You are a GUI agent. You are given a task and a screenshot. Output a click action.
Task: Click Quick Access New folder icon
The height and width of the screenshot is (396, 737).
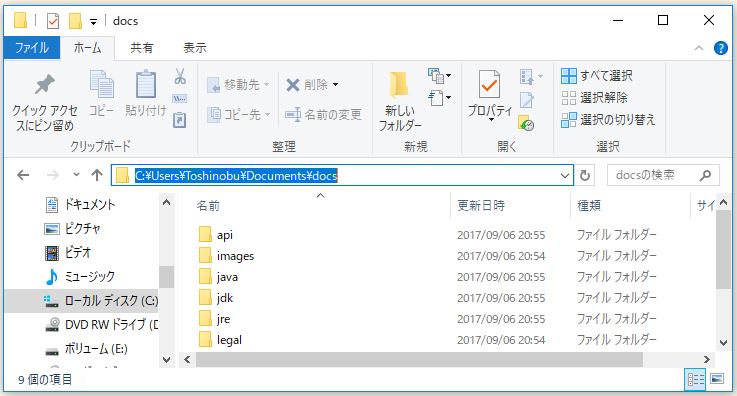(75, 21)
